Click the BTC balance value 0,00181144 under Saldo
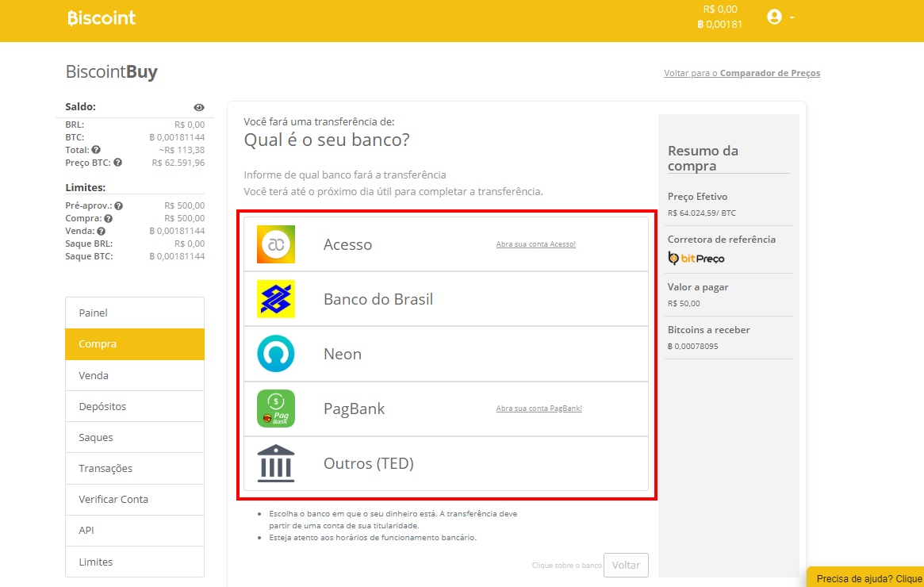Viewport: 924px width, 587px height. pyautogui.click(x=177, y=137)
